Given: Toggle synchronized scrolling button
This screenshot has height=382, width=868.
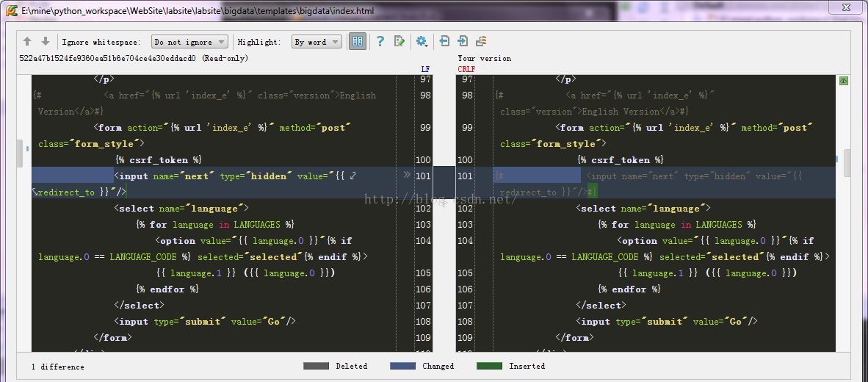Looking at the screenshot, I should (x=358, y=42).
